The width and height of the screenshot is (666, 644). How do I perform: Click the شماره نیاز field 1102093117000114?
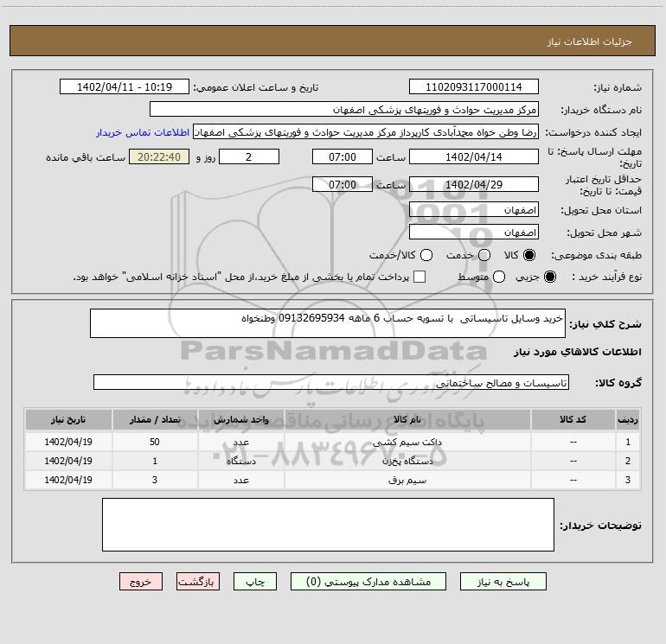[x=474, y=87]
